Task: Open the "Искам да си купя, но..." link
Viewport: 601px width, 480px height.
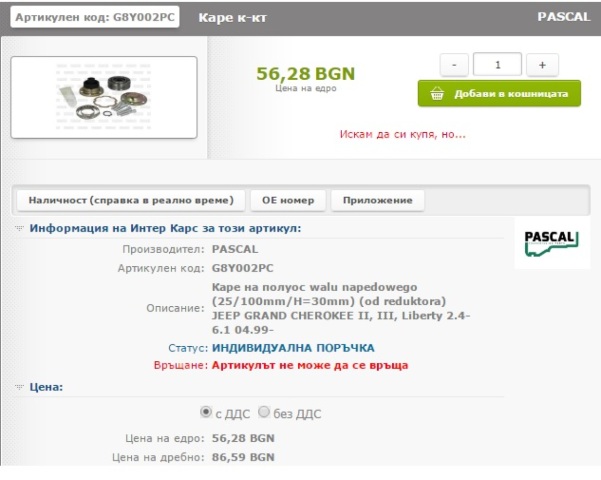Action: (x=403, y=133)
